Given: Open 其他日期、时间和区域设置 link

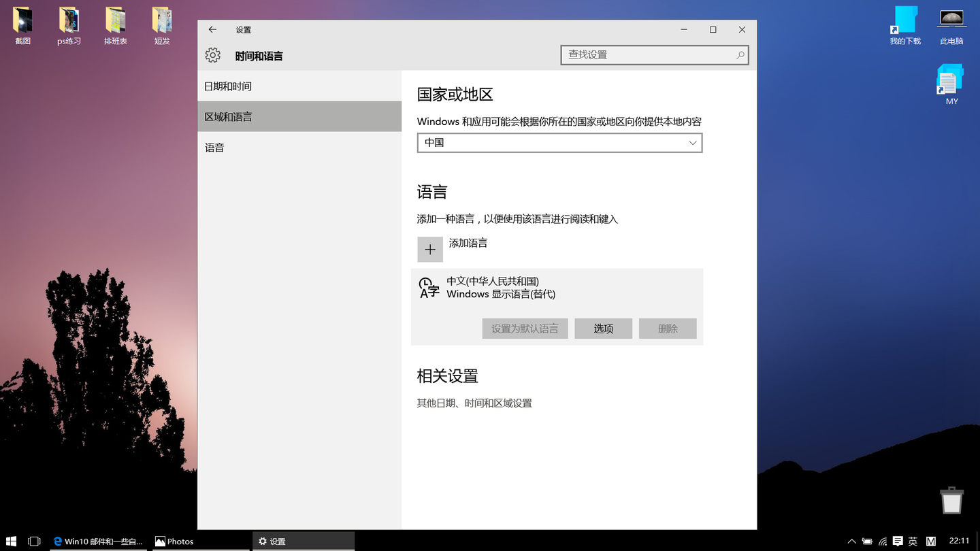Looking at the screenshot, I should coord(474,403).
